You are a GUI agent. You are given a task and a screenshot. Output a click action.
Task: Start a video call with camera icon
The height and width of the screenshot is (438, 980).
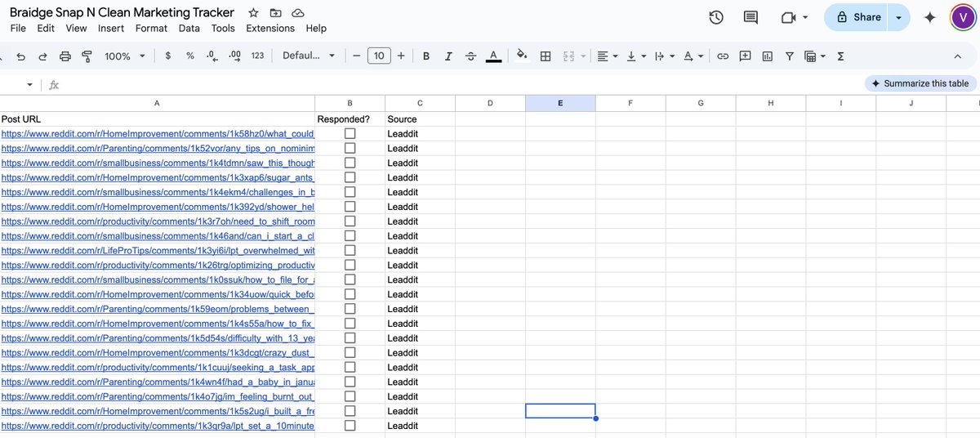[788, 17]
